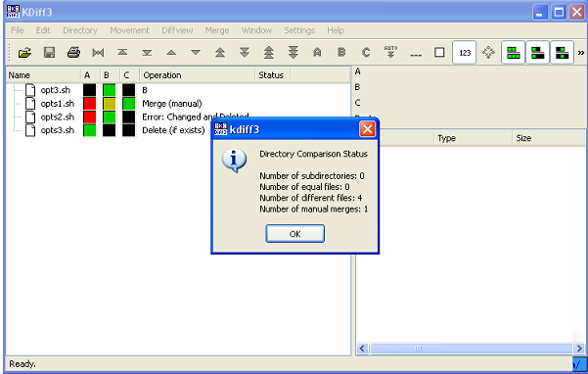Click the green A swatch for opts3.sh
This screenshot has width=588, height=374.
click(89, 130)
